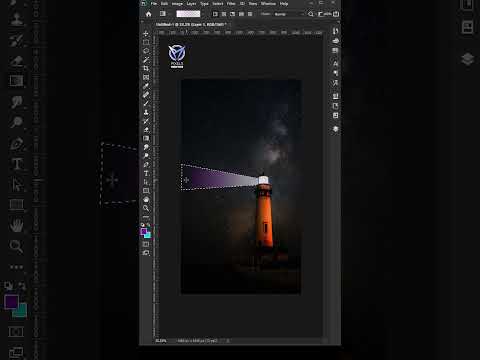
Task: Select the Move tool
Action: [146, 33]
